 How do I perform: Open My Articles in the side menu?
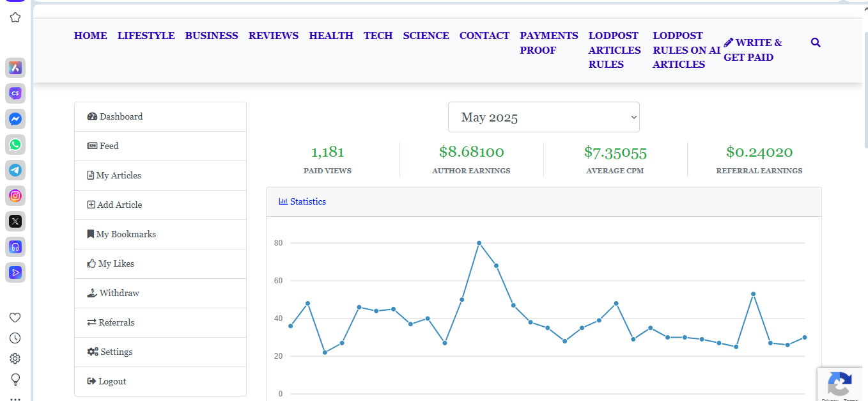(x=118, y=175)
